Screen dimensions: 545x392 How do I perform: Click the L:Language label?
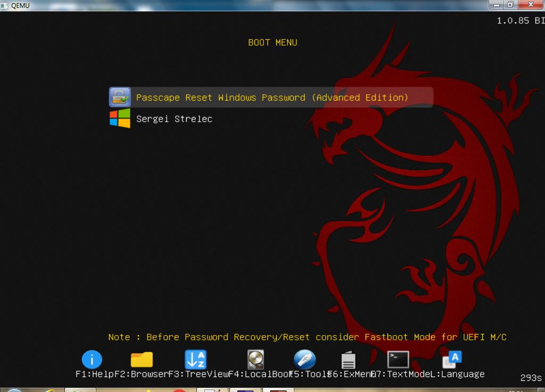click(457, 374)
